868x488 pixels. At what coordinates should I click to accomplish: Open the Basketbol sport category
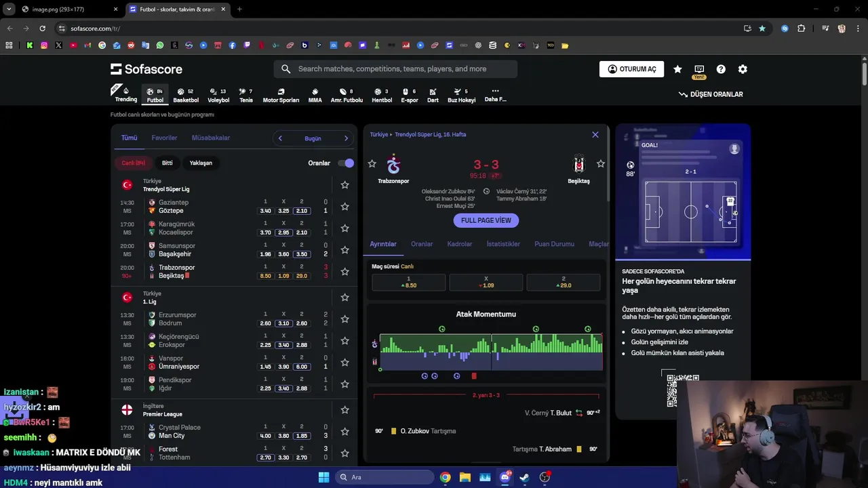point(186,95)
